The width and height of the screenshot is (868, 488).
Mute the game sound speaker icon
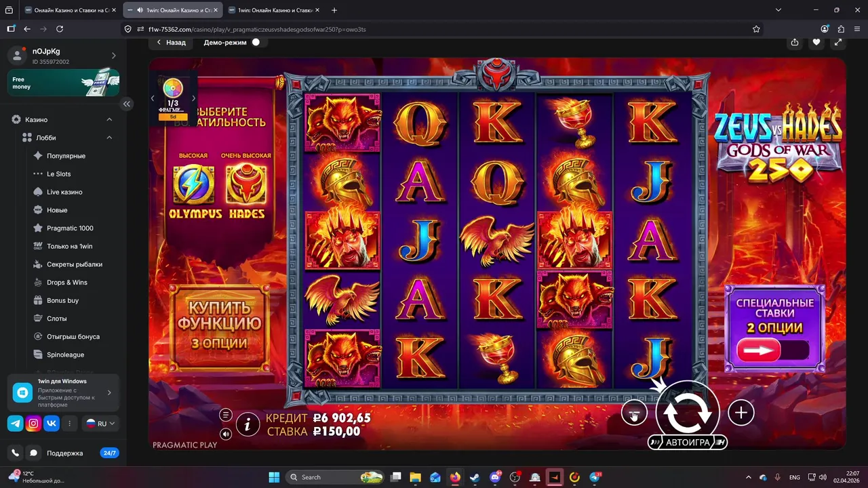[226, 434]
